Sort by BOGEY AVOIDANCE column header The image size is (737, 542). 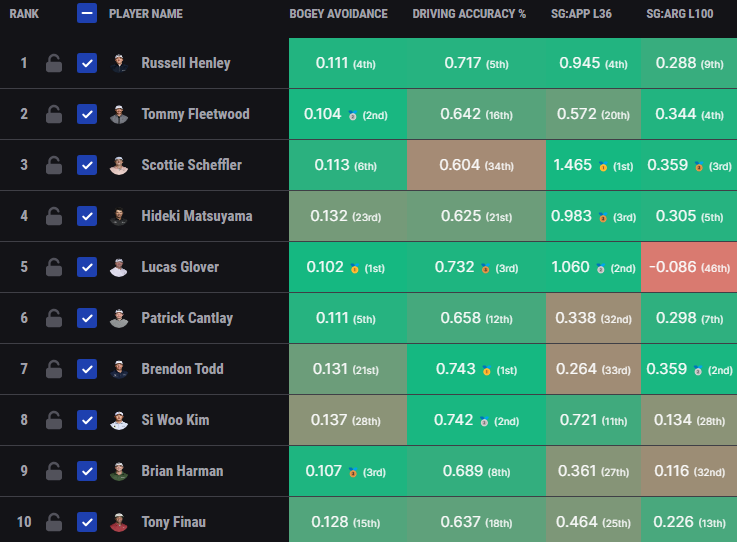point(338,14)
